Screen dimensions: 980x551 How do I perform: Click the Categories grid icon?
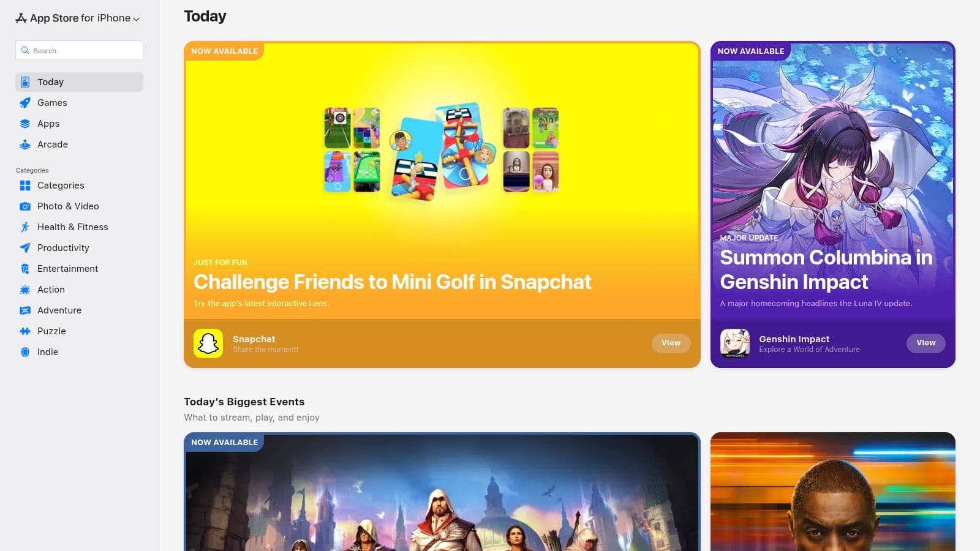(25, 186)
